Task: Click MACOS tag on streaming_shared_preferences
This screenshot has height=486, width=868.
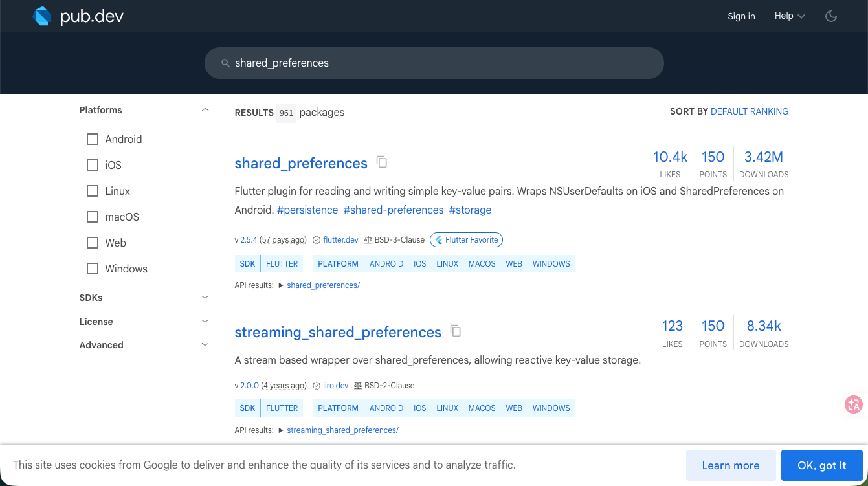Action: (482, 408)
